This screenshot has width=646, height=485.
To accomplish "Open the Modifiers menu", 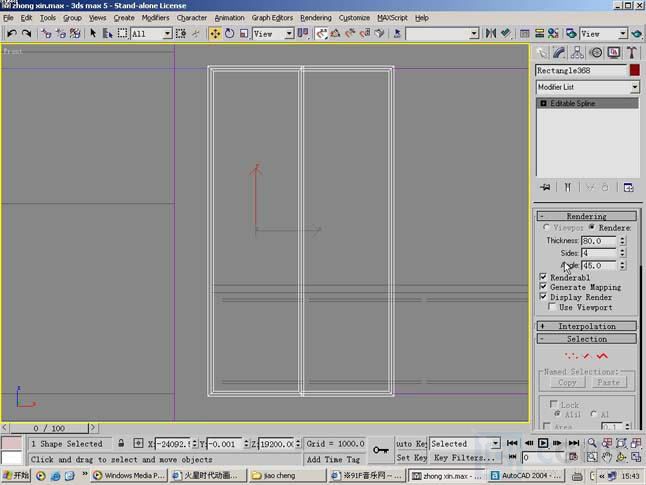I will (x=155, y=18).
